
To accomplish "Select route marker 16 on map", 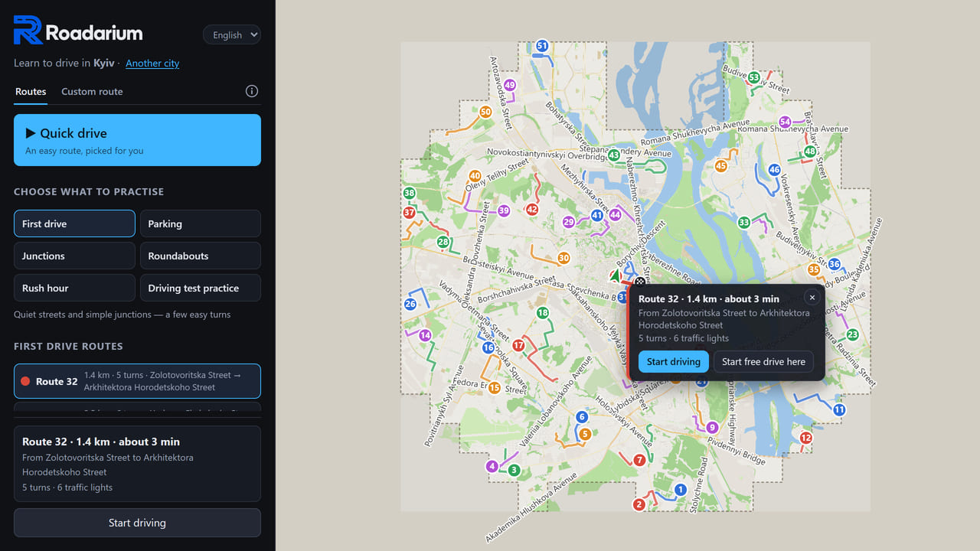I will coord(488,347).
